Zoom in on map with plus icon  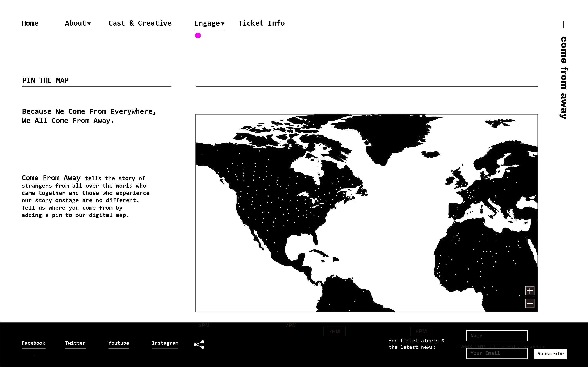(530, 290)
